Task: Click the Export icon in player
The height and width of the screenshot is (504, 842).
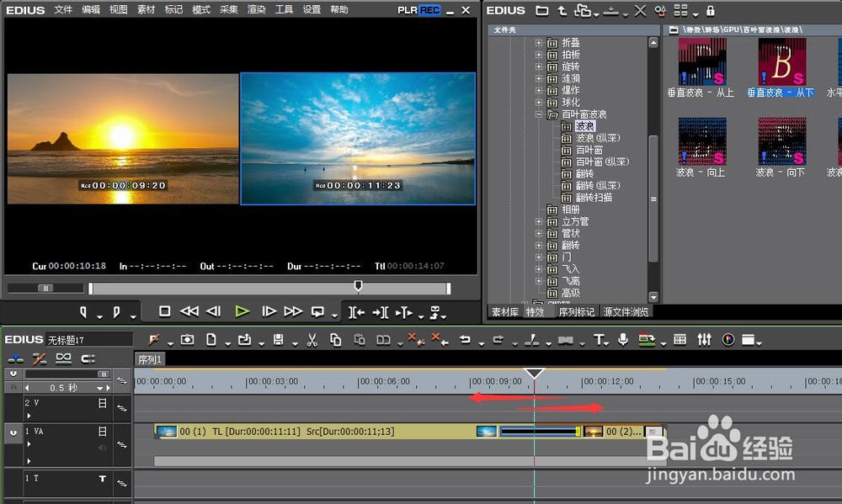Action: coord(435,312)
